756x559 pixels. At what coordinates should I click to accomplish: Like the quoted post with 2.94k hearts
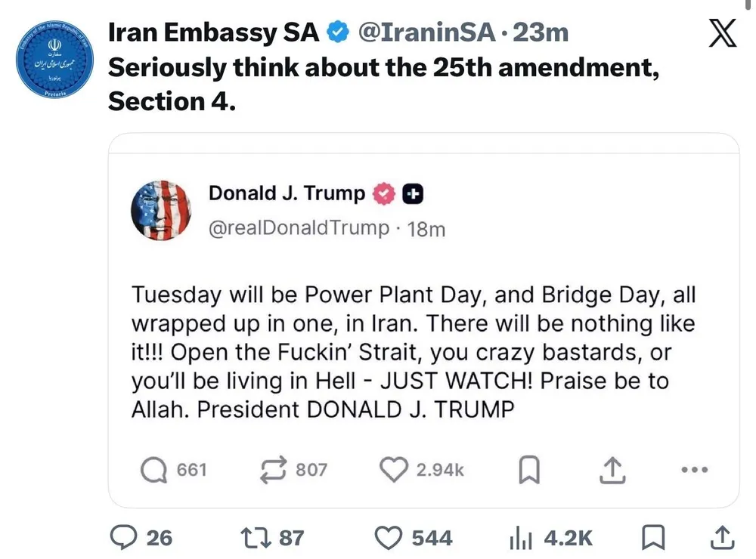tap(392, 470)
